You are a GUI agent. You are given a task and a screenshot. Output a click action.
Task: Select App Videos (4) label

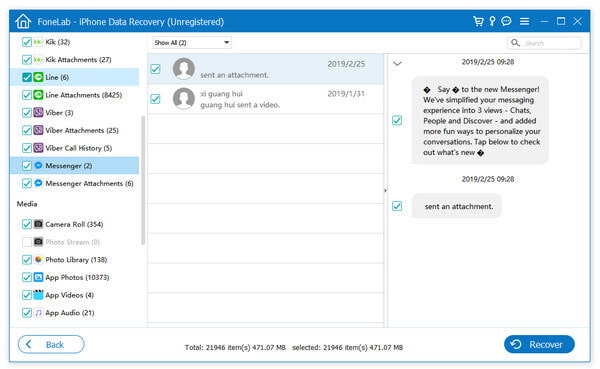point(70,295)
